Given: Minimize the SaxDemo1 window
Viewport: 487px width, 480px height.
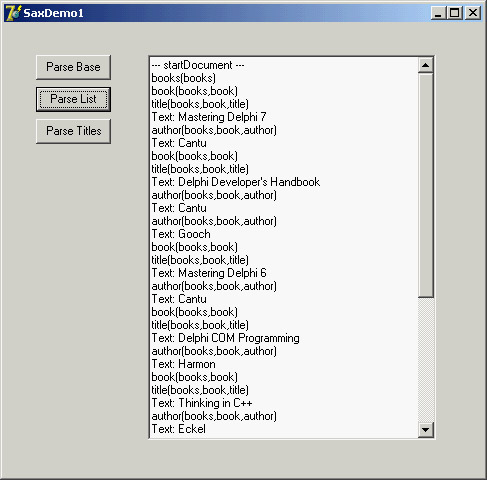Looking at the screenshot, I should click(438, 13).
